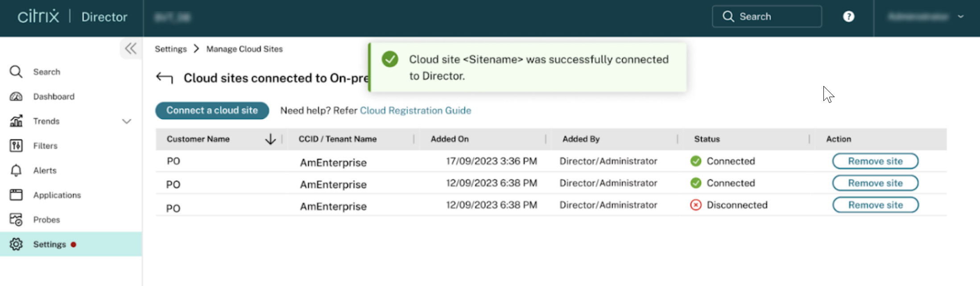Screen dimensions: 980x286
Task: Click Connect a cloud site button
Action: pyautogui.click(x=212, y=110)
